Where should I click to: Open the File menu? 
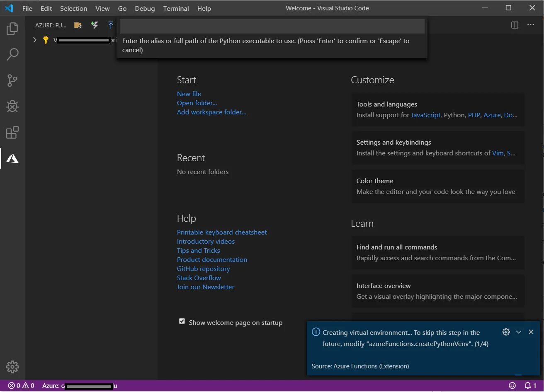27,8
